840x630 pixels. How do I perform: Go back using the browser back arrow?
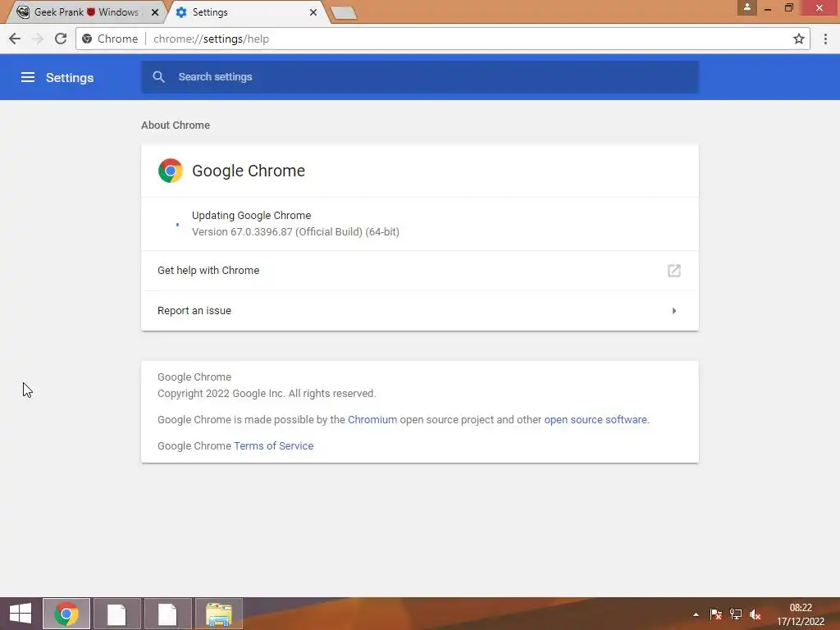coord(15,39)
